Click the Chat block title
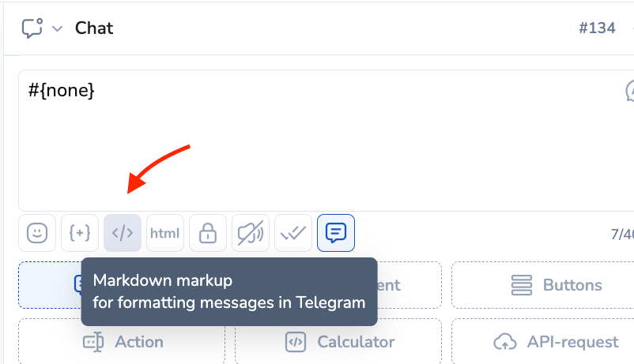This screenshot has width=634, height=364. pos(94,28)
